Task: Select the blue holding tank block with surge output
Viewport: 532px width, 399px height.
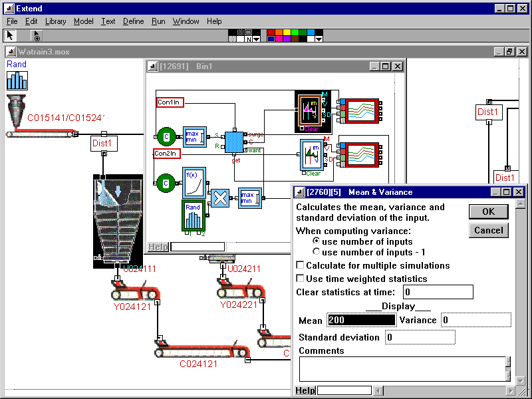Action: [x=234, y=142]
